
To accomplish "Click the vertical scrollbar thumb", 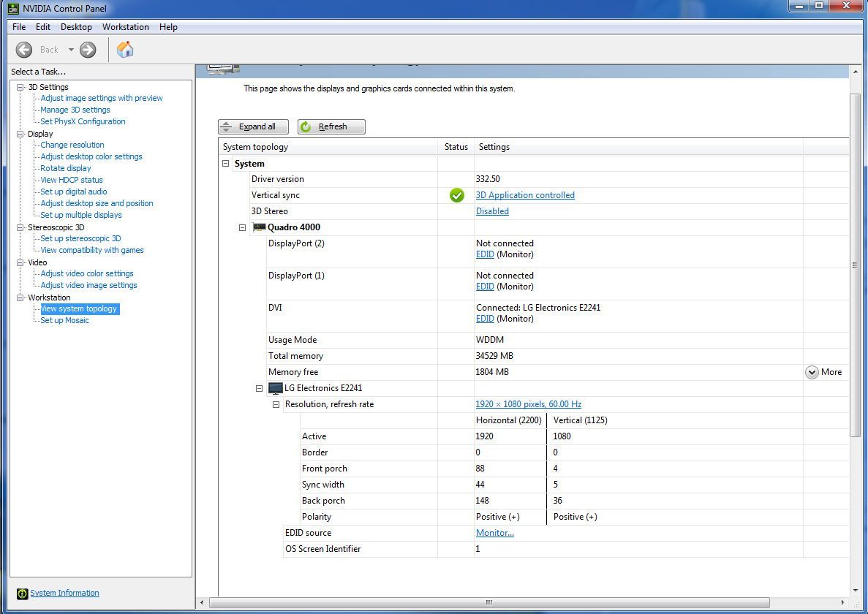I will 855,265.
